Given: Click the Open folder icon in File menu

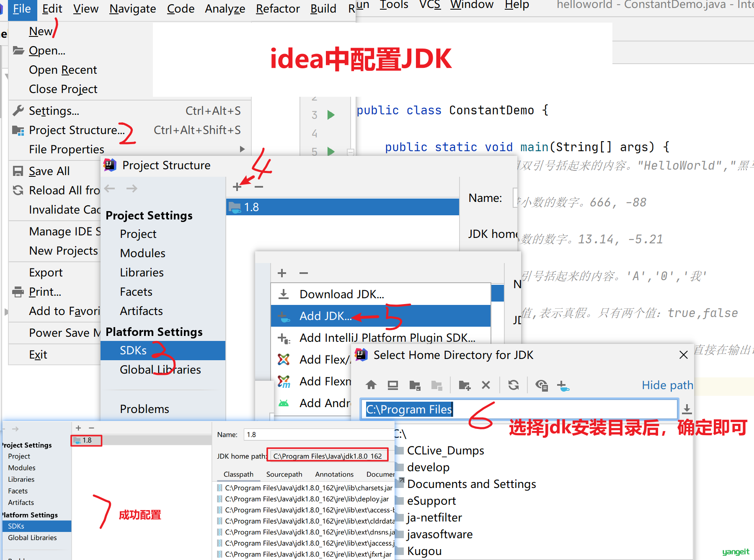Looking at the screenshot, I should (18, 50).
